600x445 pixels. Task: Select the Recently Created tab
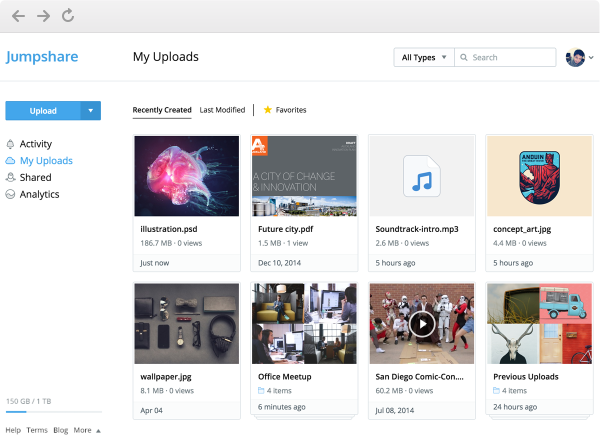[x=162, y=110]
